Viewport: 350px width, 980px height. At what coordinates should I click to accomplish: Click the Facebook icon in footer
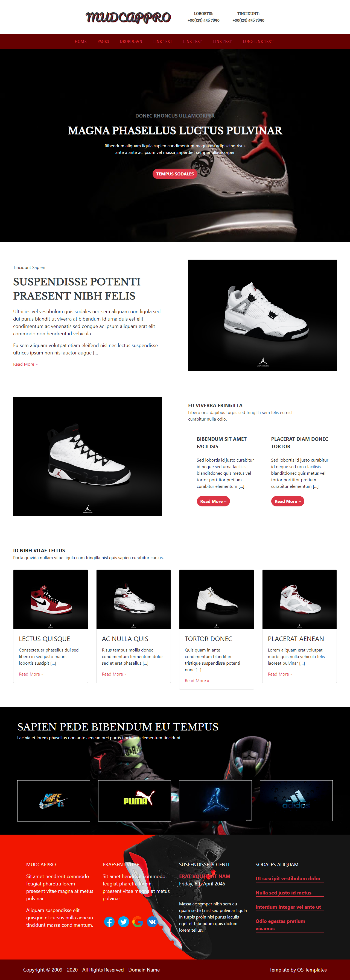pyautogui.click(x=109, y=922)
